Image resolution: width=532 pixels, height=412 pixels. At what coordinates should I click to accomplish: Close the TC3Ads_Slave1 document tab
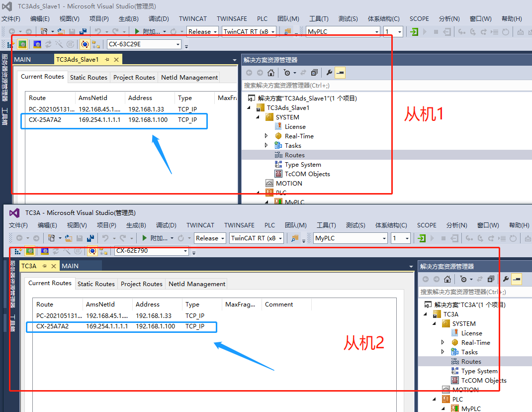[116, 59]
